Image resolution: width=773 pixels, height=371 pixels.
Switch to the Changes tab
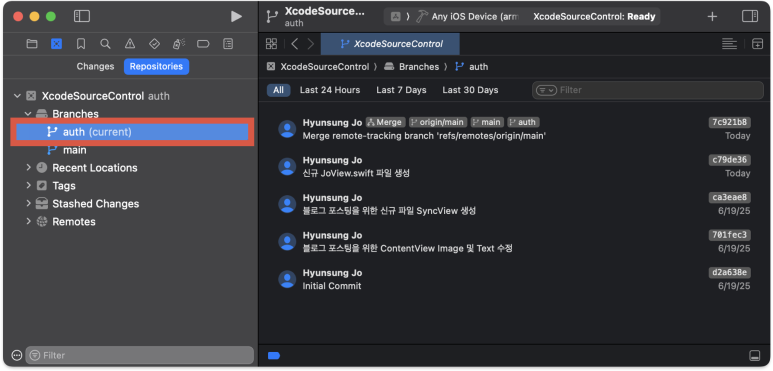95,67
